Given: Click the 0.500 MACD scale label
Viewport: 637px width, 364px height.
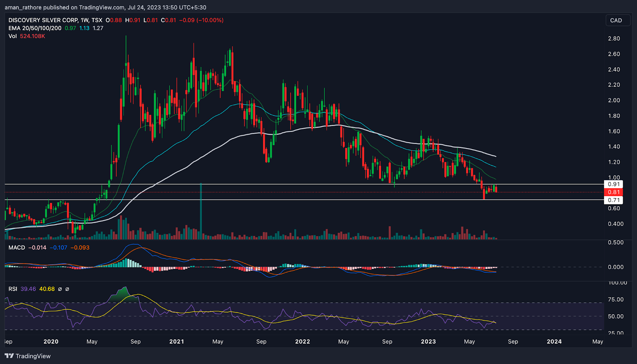Looking at the screenshot, I should 616,242.
